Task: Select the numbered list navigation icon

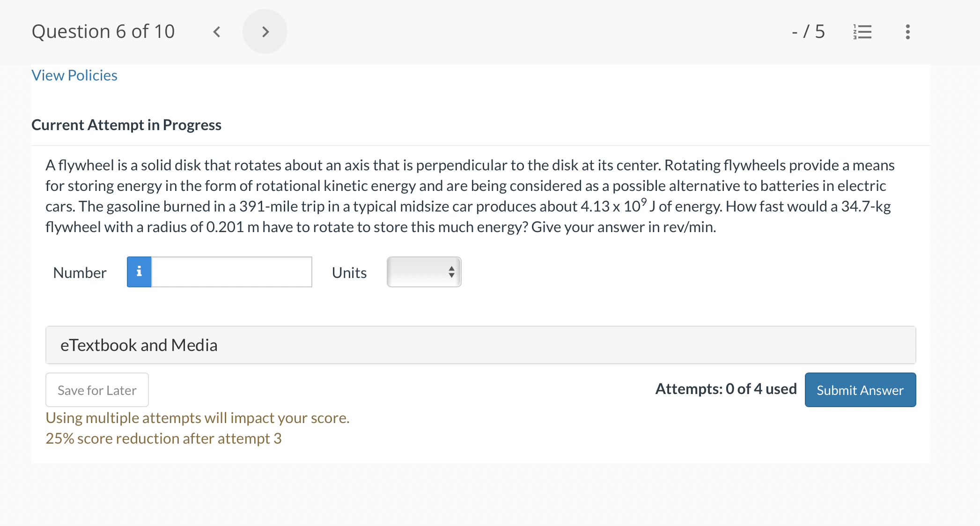Action: click(863, 31)
